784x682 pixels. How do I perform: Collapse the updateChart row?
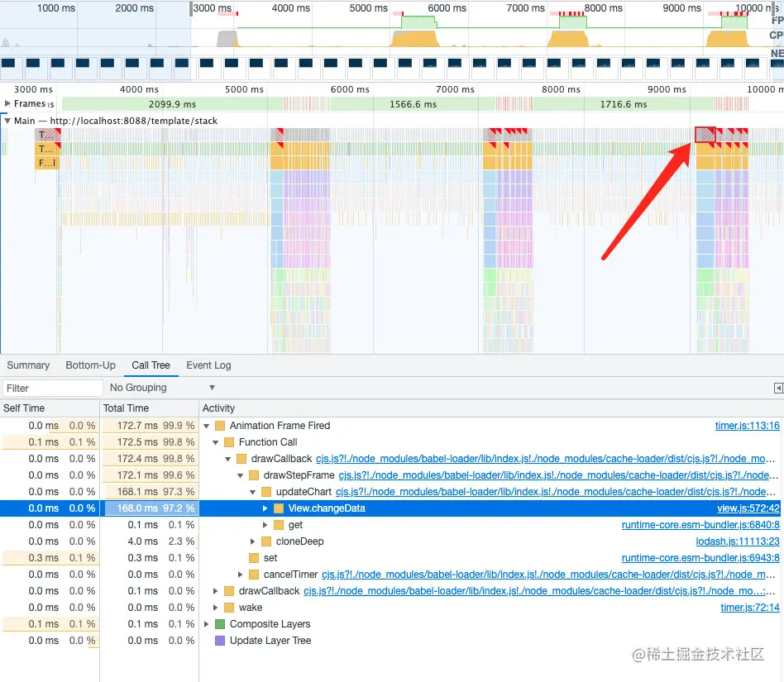click(x=252, y=492)
